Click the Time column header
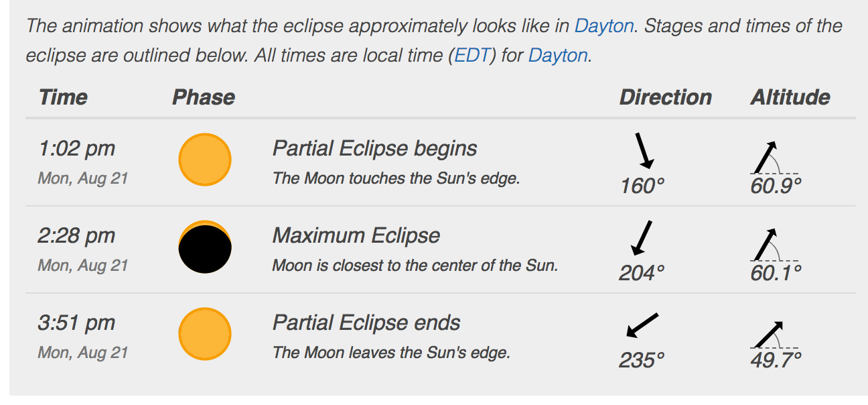The image size is (868, 405). (63, 97)
